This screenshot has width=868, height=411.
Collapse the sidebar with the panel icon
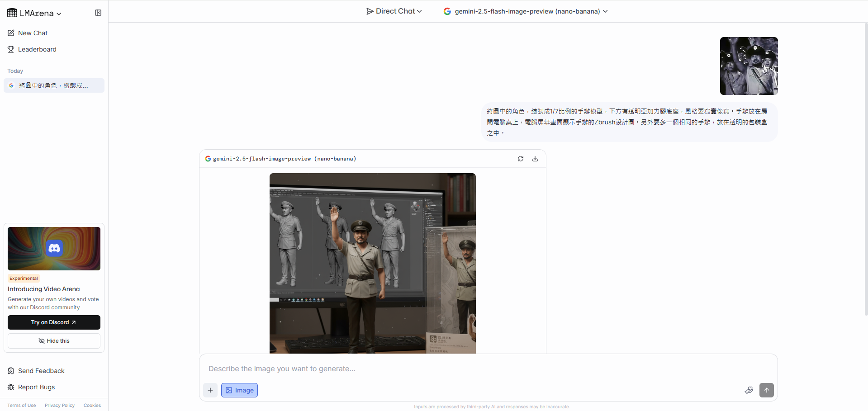pyautogui.click(x=98, y=13)
